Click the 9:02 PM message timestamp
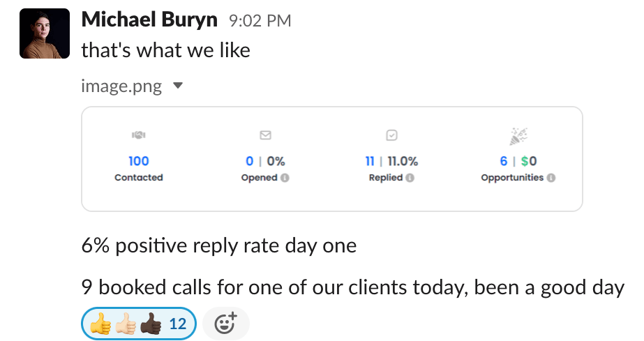Image resolution: width=644 pixels, height=341 pixels. pos(260,22)
